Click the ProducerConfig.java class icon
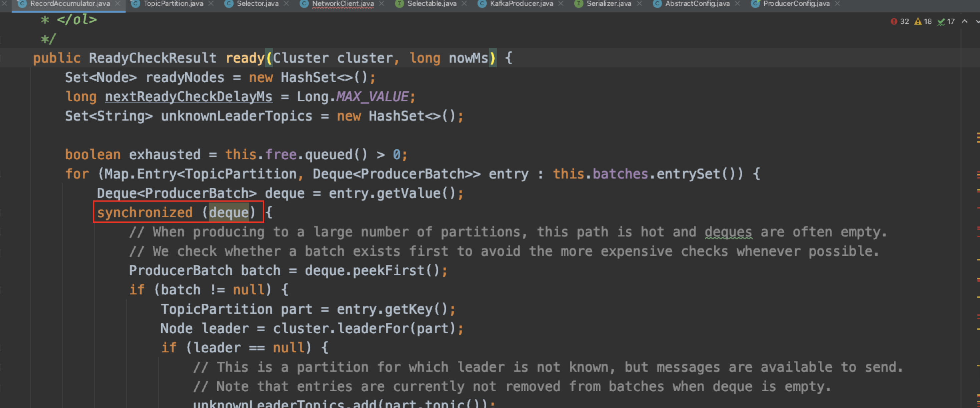Viewport: 980px width, 408px height. click(755, 4)
